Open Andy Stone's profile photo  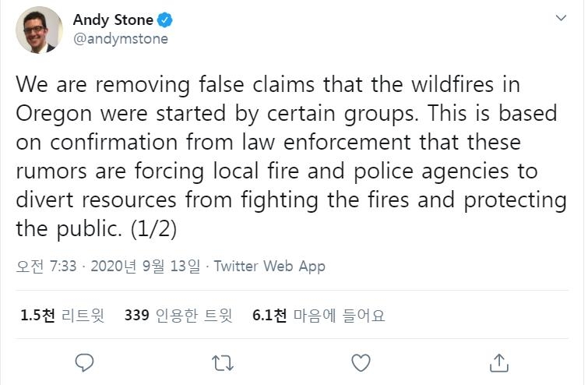(39, 30)
